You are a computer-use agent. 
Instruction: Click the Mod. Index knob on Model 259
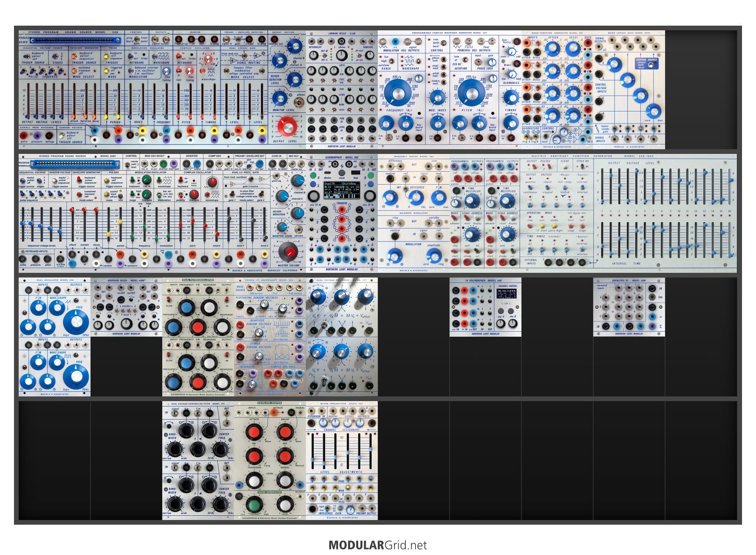point(437,97)
